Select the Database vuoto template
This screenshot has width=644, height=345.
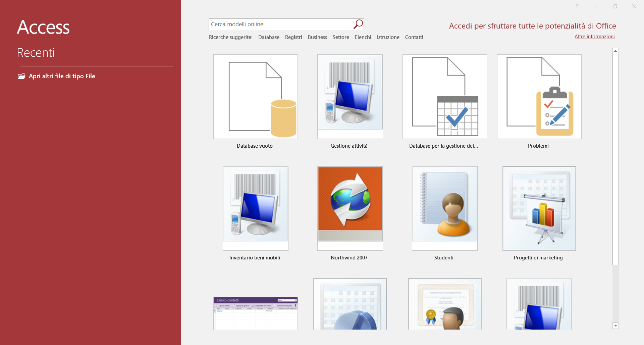(x=255, y=97)
